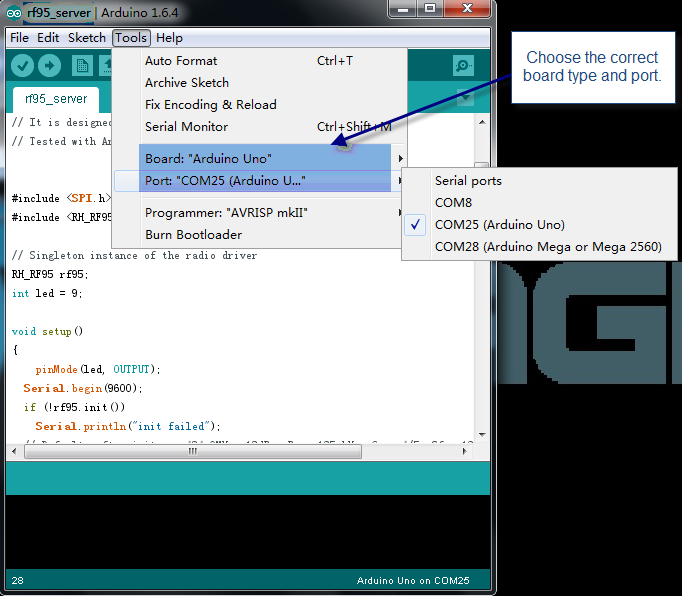Screen dimensions: 682x596
Task: Select Burn Bootloader menu entry
Action: tap(259, 235)
